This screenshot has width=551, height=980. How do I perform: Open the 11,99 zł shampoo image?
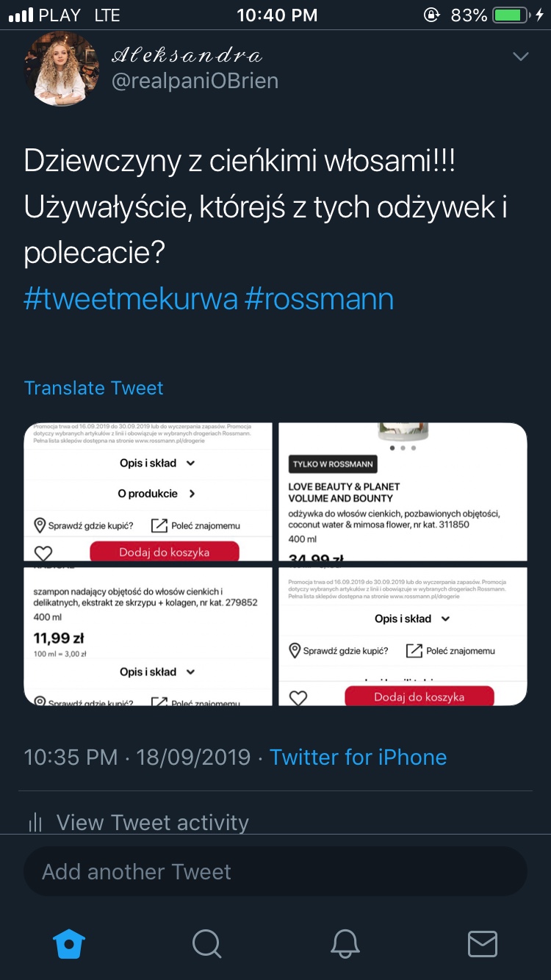coord(148,636)
